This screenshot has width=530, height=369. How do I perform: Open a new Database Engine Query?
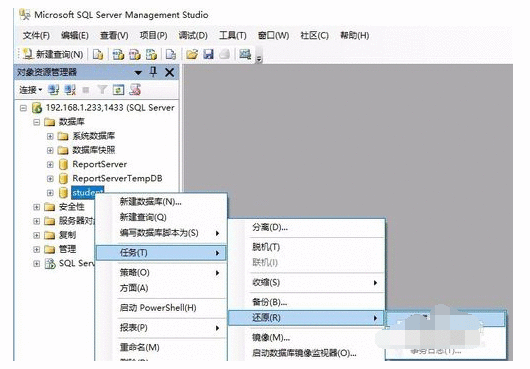[x=98, y=54]
